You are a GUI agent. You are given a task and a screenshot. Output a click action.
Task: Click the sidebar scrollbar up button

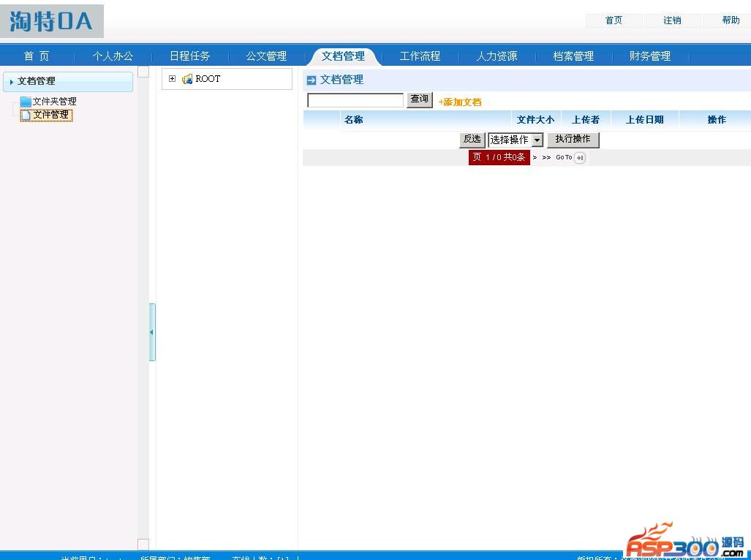click(x=143, y=72)
